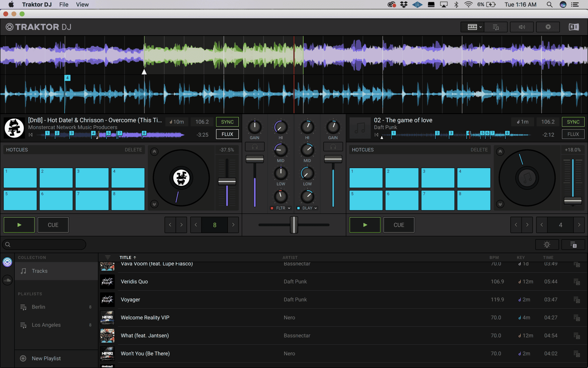588x368 pixels.
Task: Click the down chevron on the right deck
Action: point(500,204)
